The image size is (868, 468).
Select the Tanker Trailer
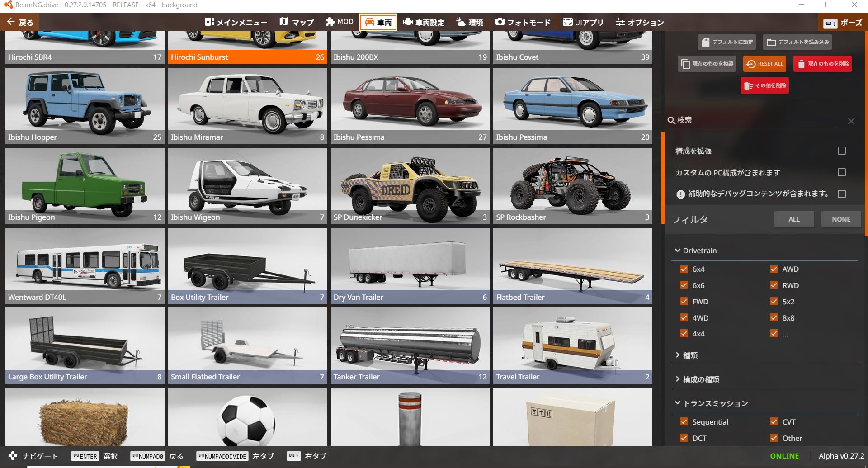click(410, 346)
